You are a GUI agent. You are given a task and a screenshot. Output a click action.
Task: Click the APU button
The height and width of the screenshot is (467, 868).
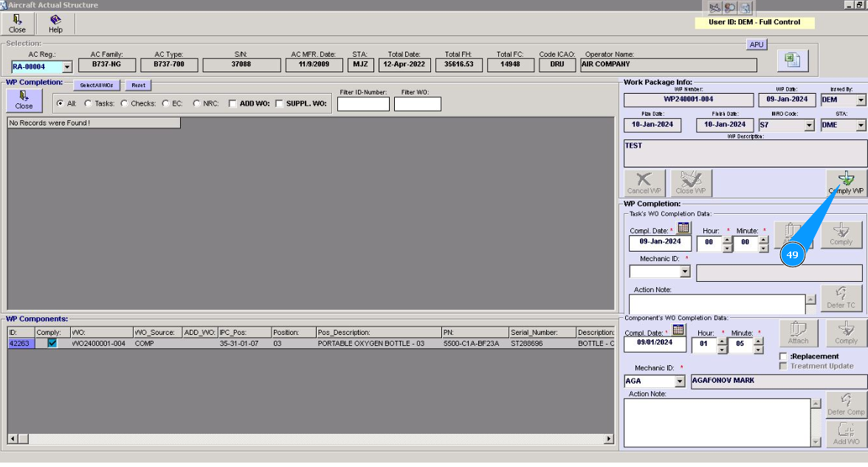coord(757,44)
